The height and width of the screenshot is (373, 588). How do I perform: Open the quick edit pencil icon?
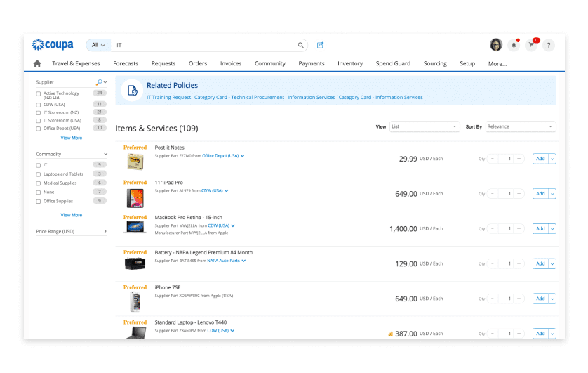320,45
